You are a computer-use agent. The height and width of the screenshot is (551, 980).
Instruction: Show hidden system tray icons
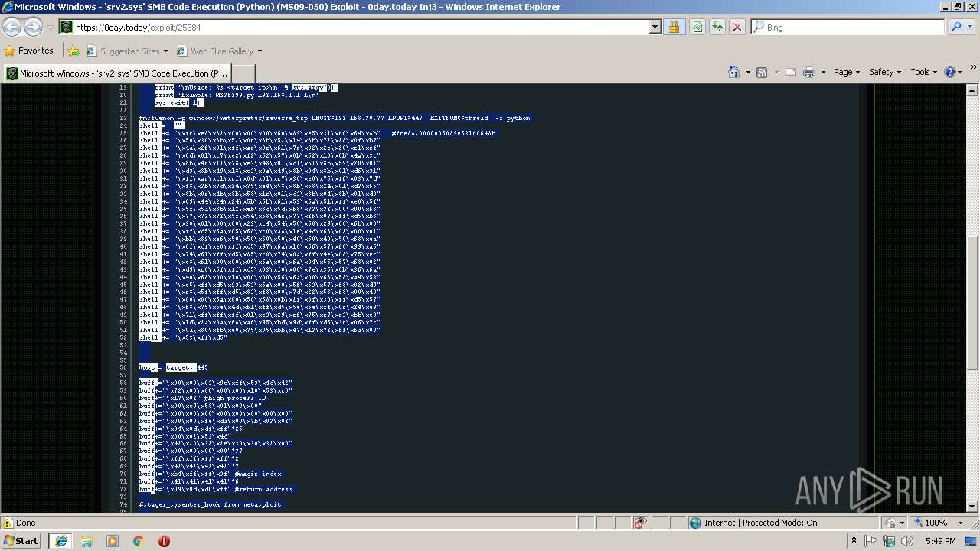pos(854,541)
